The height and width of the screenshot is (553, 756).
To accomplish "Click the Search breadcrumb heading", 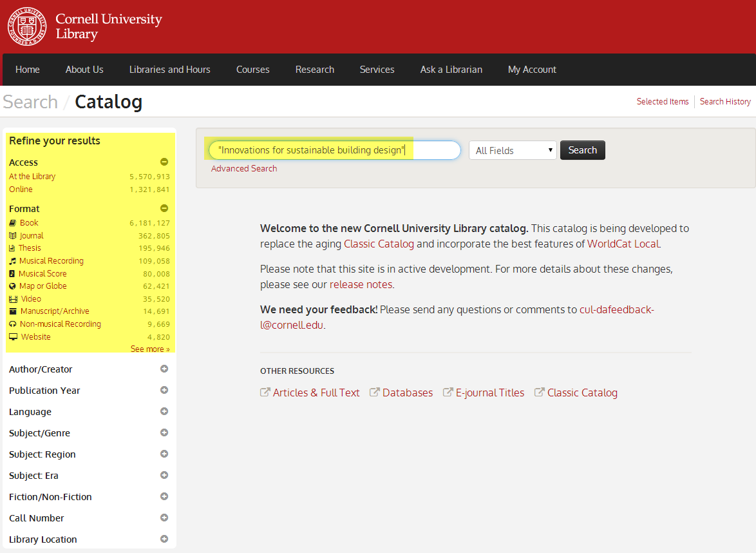I will [30, 102].
